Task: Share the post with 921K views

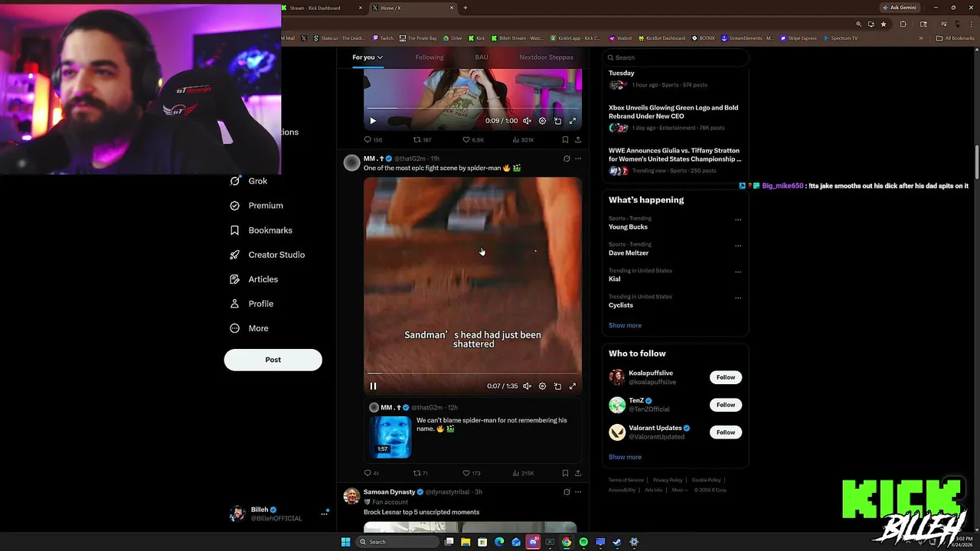Action: click(578, 140)
